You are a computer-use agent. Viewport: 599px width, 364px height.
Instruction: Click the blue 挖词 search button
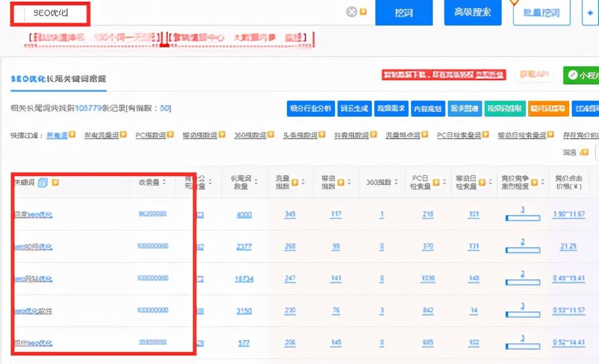coord(404,13)
